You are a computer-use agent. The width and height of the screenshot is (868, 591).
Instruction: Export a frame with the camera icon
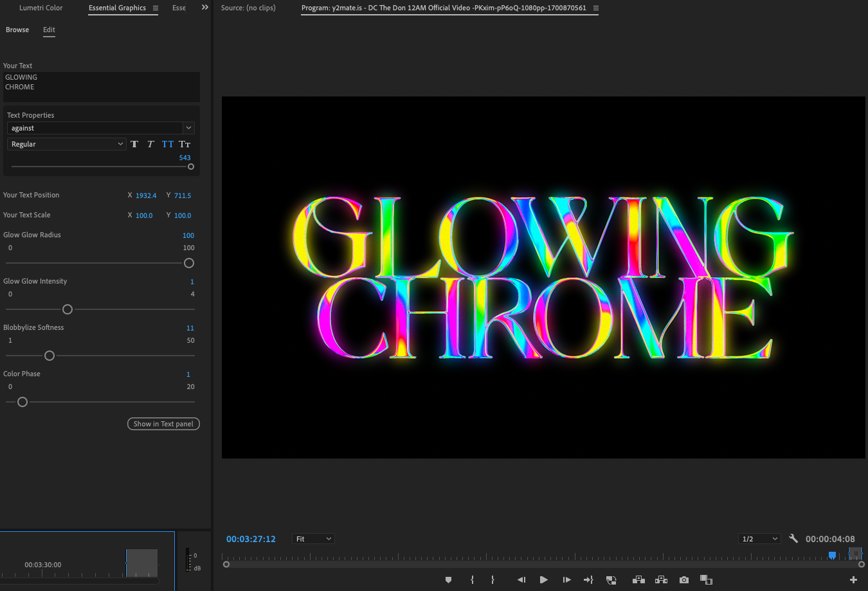tap(684, 580)
